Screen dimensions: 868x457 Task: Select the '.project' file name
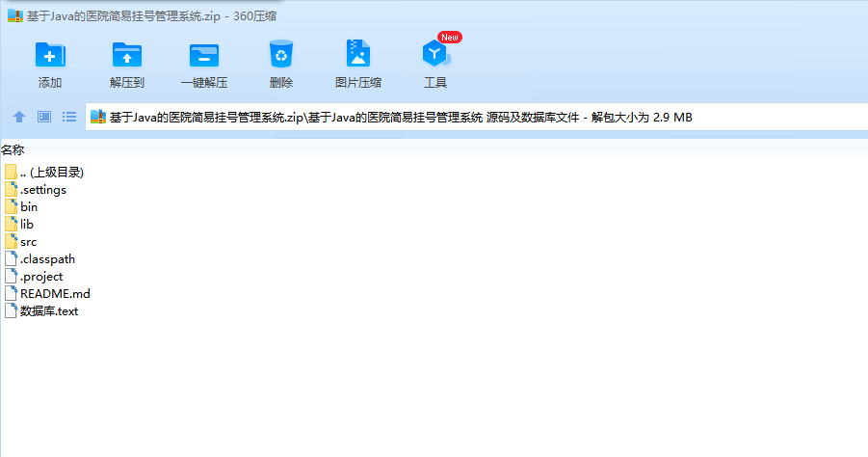click(41, 277)
